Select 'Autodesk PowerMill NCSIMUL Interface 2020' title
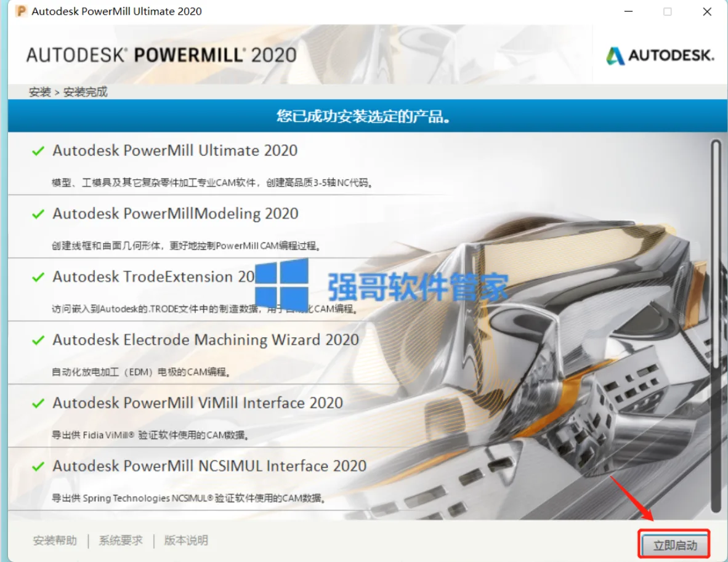728x562 pixels. pyautogui.click(x=209, y=467)
